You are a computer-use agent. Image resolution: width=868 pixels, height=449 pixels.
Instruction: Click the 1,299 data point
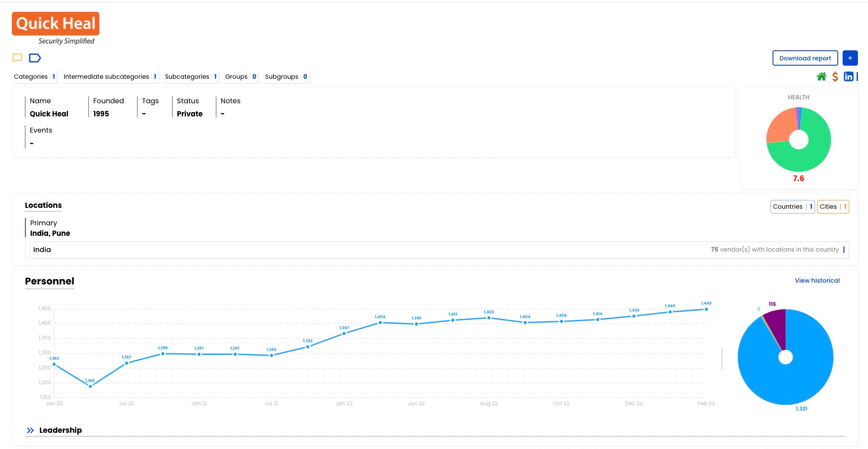(x=163, y=354)
